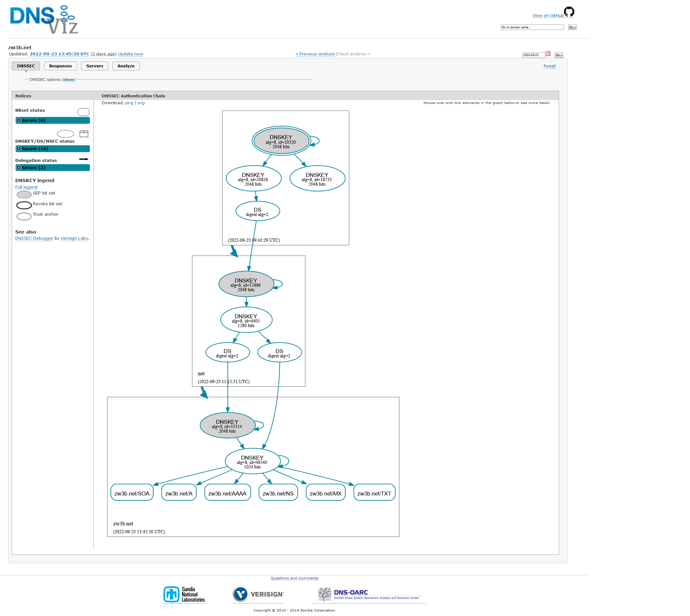Image resolution: width=690 pixels, height=616 pixels.
Task: Open the DNSSEC Debugger link
Action: [x=34, y=239]
